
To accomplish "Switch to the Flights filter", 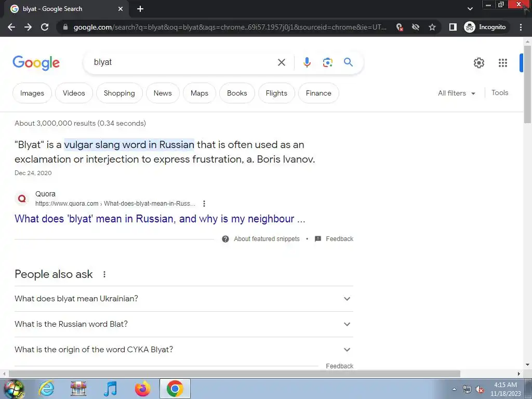I will click(x=276, y=93).
